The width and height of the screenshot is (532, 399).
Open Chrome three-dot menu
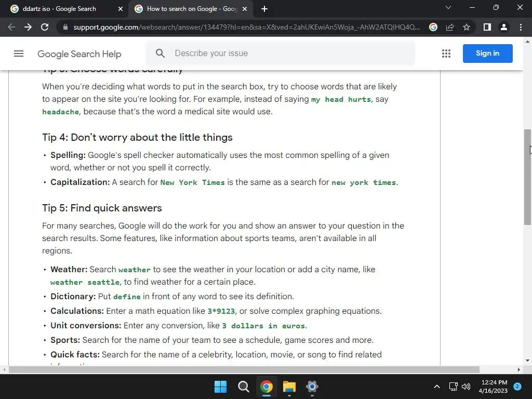pyautogui.click(x=521, y=27)
